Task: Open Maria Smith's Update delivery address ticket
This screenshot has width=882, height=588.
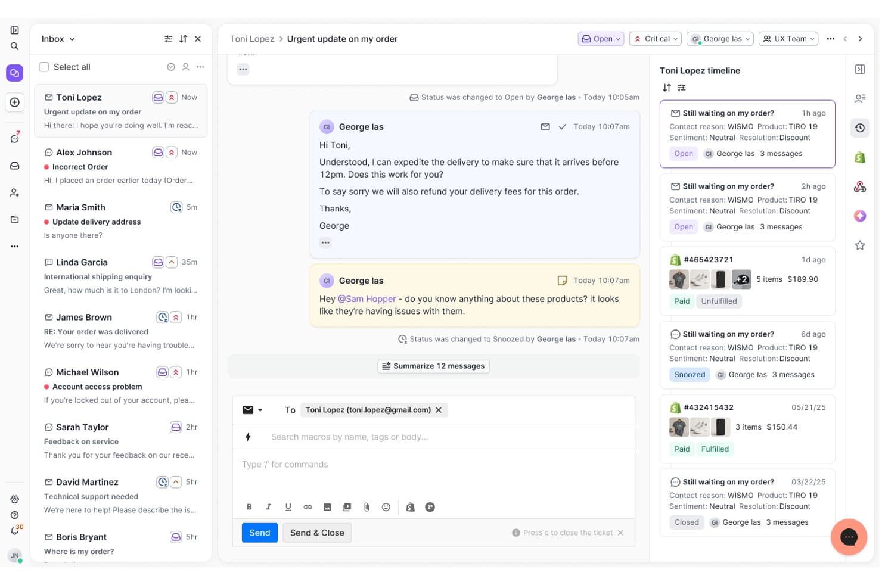Action: [121, 221]
